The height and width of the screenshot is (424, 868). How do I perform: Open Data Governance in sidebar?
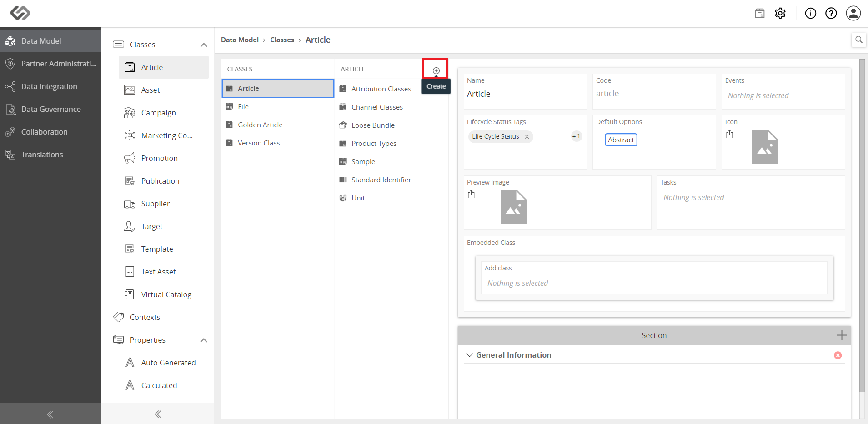(50, 109)
